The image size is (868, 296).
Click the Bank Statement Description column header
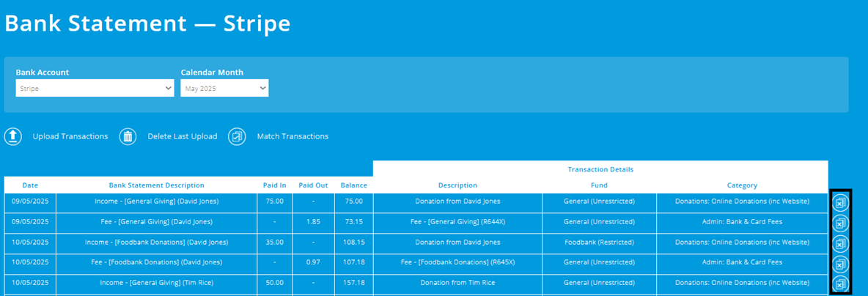157,185
